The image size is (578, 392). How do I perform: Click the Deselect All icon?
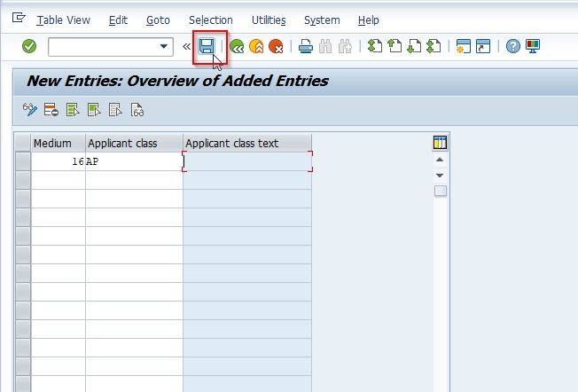[x=115, y=109]
